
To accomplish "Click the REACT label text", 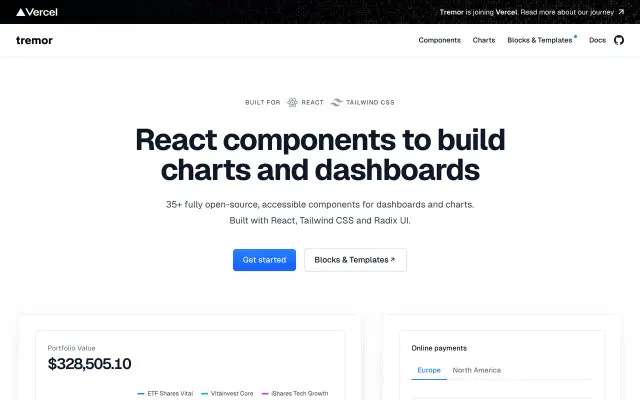I will 312,102.
